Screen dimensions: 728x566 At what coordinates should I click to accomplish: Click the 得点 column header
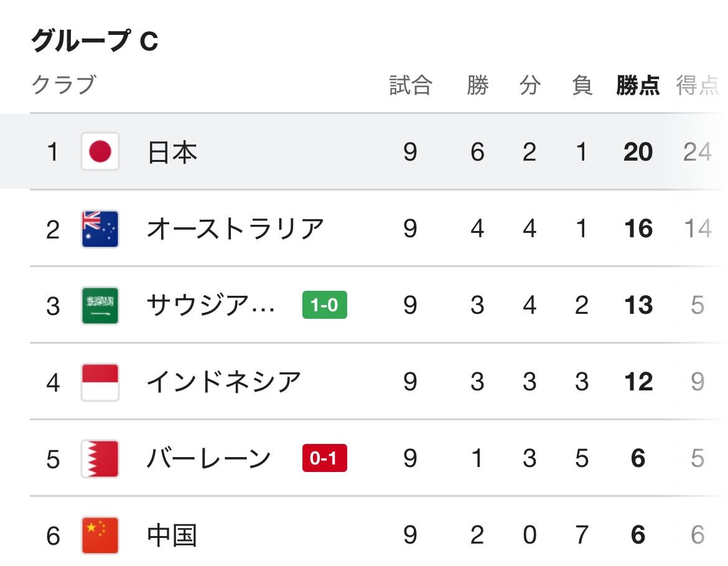click(x=698, y=85)
